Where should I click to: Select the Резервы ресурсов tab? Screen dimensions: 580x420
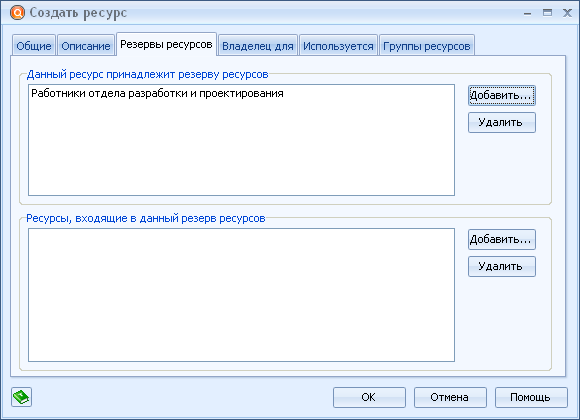(x=166, y=44)
